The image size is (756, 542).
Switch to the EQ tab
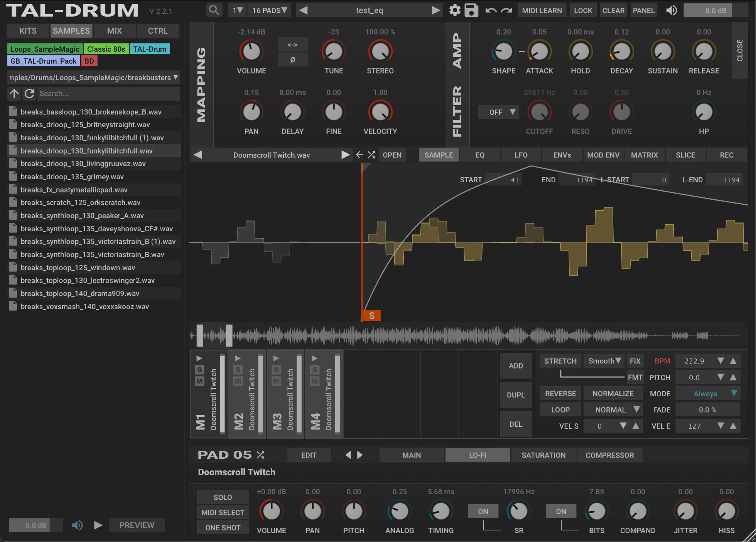coord(479,155)
